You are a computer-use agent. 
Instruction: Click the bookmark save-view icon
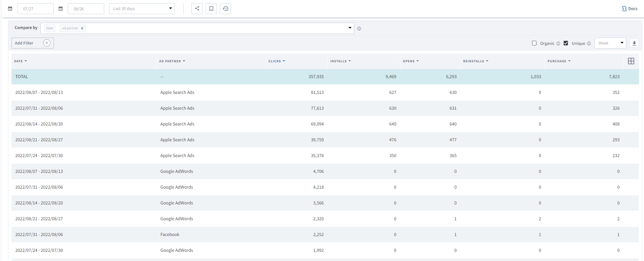pos(211,9)
